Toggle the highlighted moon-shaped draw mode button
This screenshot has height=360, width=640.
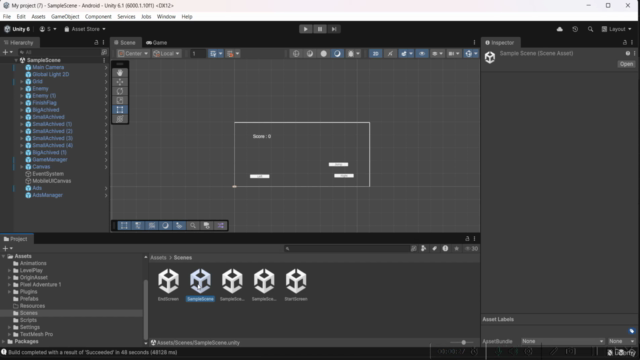[x=337, y=53]
